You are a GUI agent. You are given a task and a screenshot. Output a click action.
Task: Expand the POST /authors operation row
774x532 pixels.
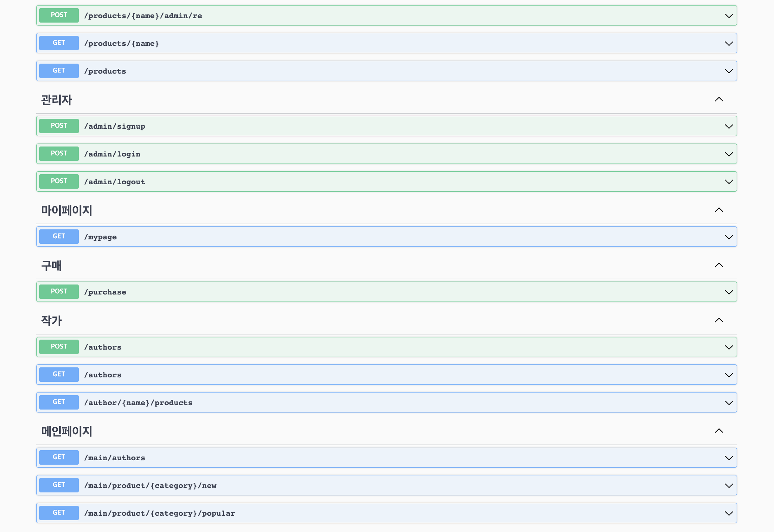pos(370,347)
